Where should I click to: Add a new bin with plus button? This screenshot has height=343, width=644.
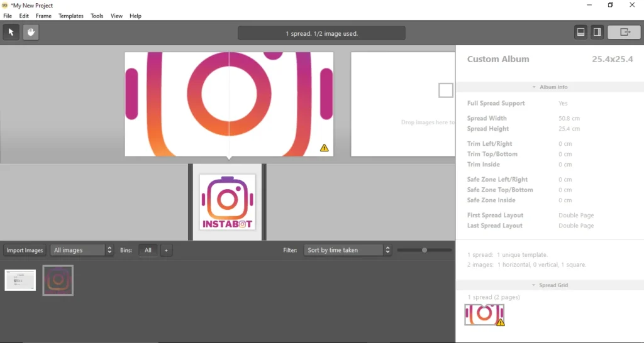pyautogui.click(x=166, y=250)
